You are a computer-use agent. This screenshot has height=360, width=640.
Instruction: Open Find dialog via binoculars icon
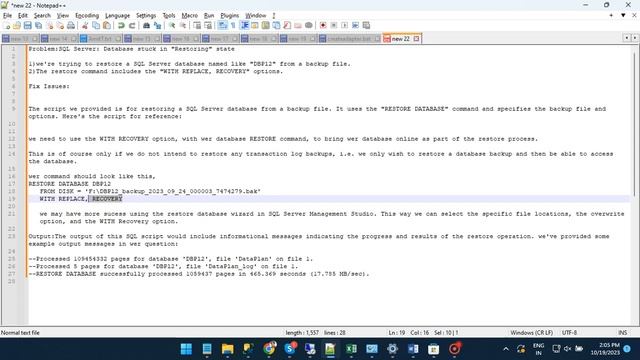point(146,25)
